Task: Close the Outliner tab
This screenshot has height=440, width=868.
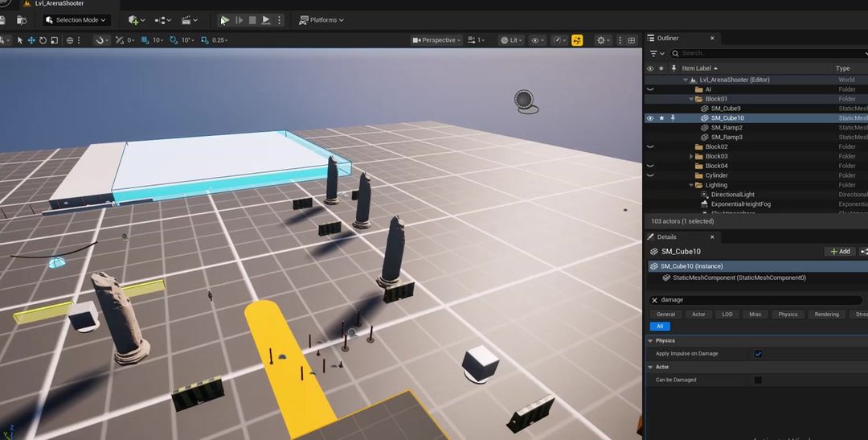Action: tap(712, 39)
